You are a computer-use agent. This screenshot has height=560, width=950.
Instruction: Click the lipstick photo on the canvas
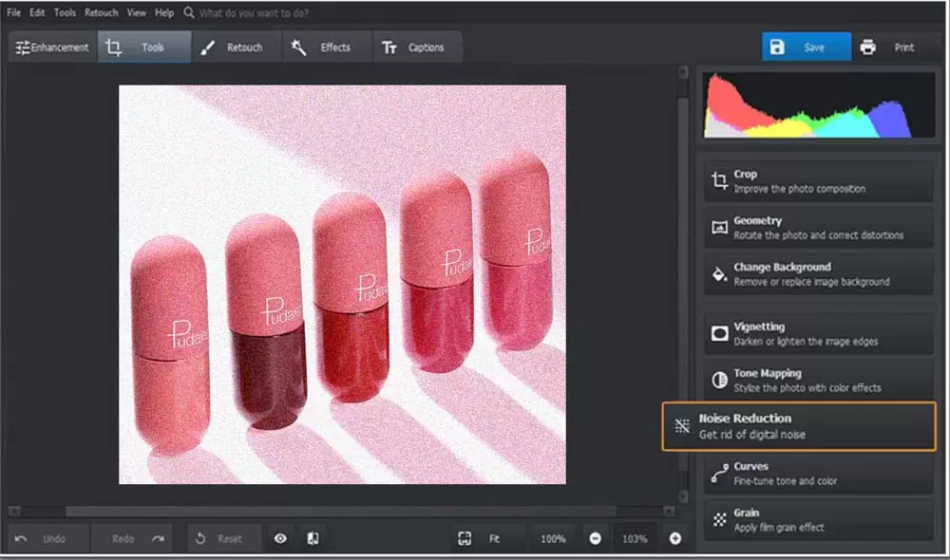[342, 285]
